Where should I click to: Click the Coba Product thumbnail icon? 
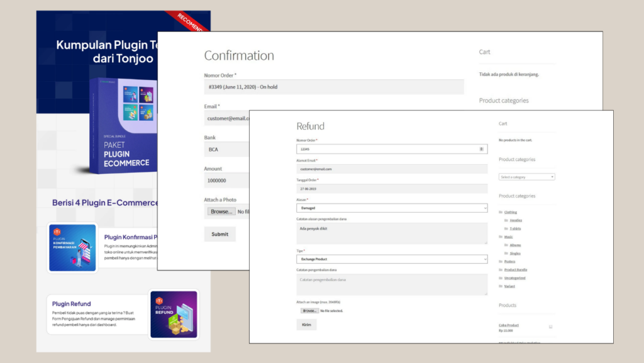[550, 327]
